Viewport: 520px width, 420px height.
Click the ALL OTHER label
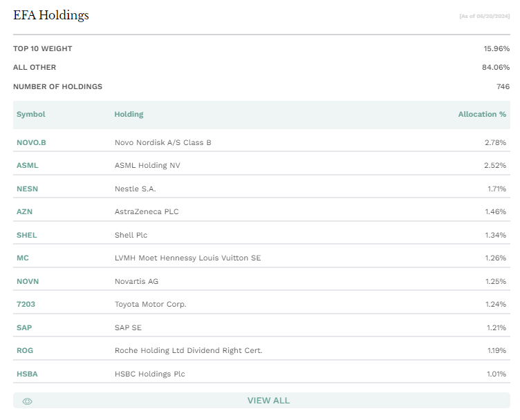pos(35,67)
